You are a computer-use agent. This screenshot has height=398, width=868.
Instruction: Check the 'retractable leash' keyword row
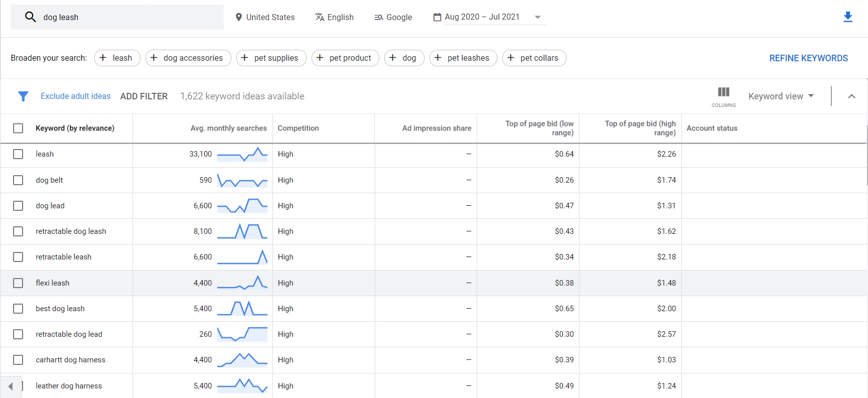(x=18, y=257)
